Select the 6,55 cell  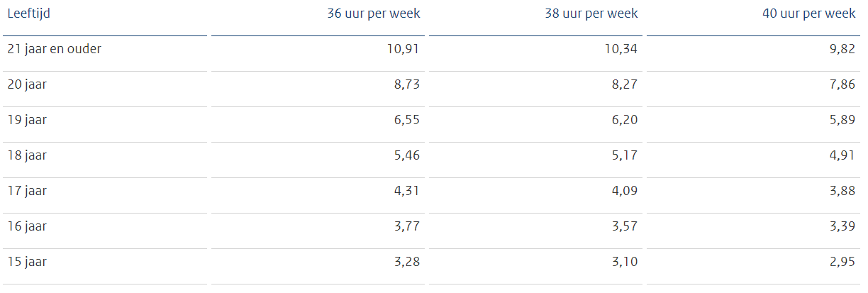(x=407, y=120)
